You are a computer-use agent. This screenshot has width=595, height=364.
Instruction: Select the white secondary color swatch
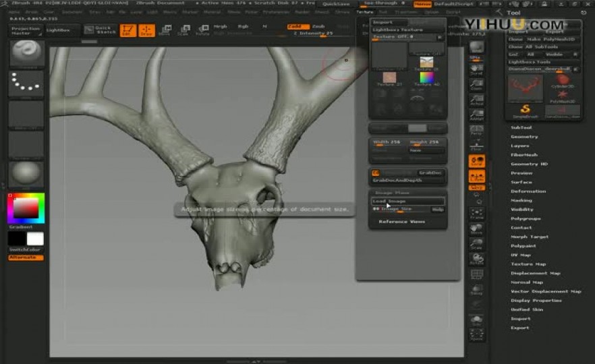pos(35,239)
